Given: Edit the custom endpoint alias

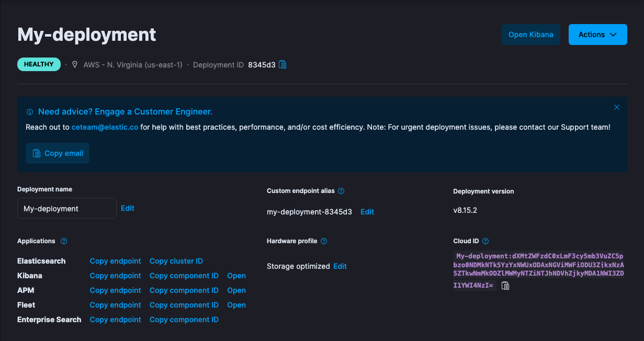Looking at the screenshot, I should [367, 212].
